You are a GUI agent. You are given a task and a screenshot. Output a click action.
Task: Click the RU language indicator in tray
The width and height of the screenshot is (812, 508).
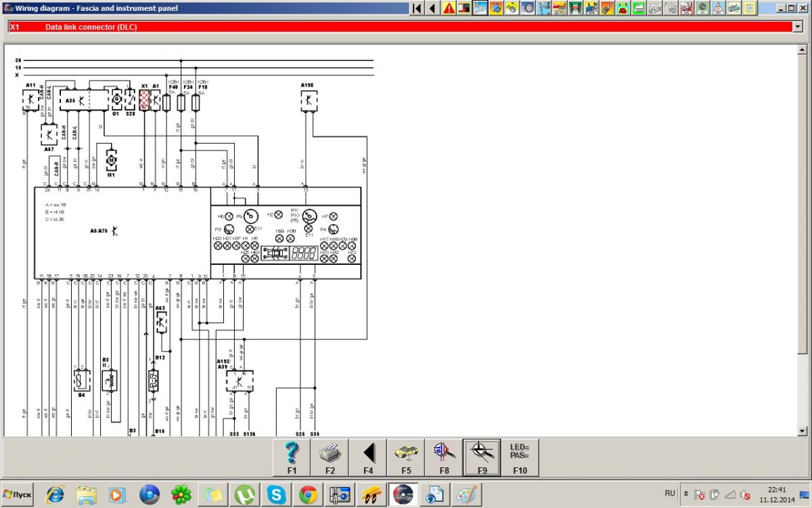click(x=670, y=494)
